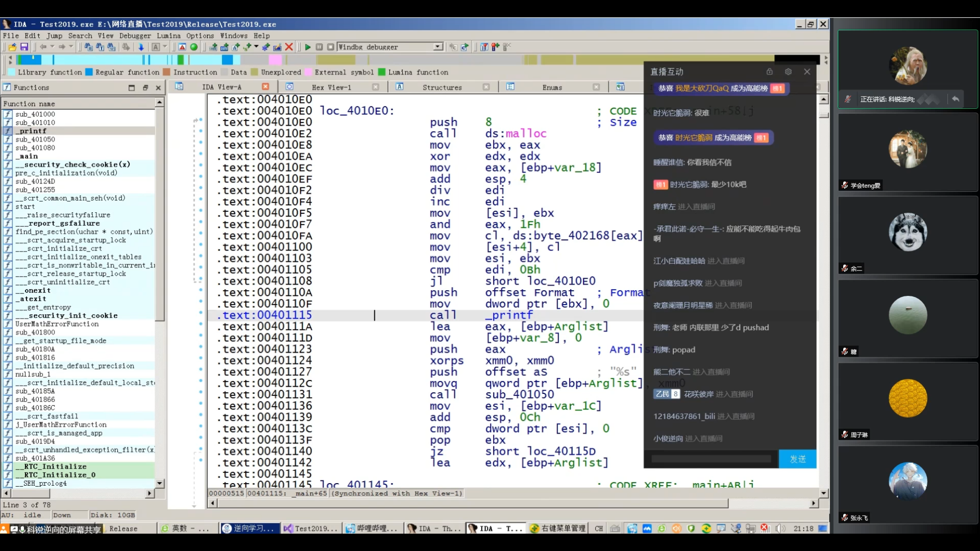Click the red X cancel toolbar icon
This screenshot has height=551, width=980.
289,47
